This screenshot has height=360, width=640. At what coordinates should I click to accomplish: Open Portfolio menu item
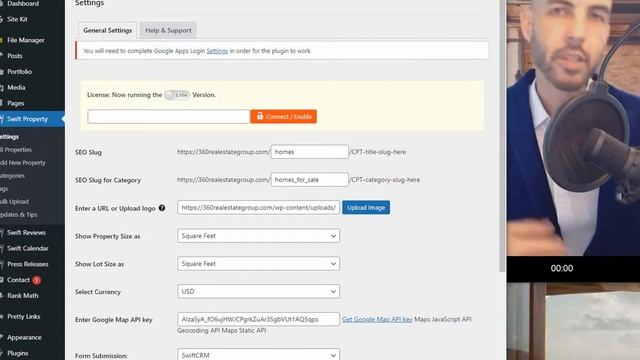(x=19, y=71)
